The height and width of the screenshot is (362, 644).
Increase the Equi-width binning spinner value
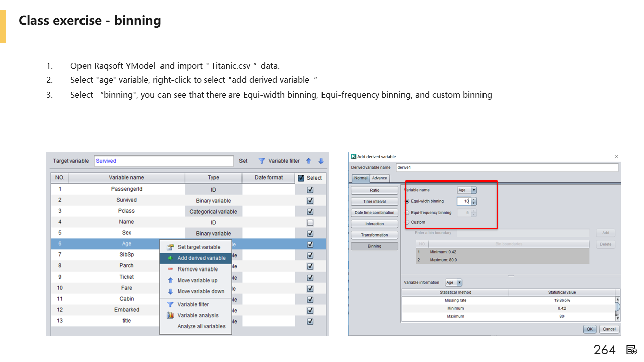474,199
